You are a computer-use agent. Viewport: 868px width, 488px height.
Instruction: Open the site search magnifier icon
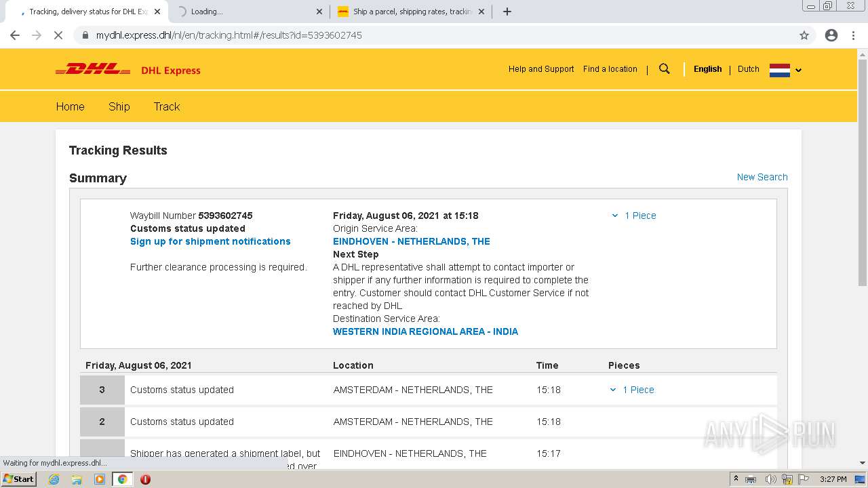point(665,69)
